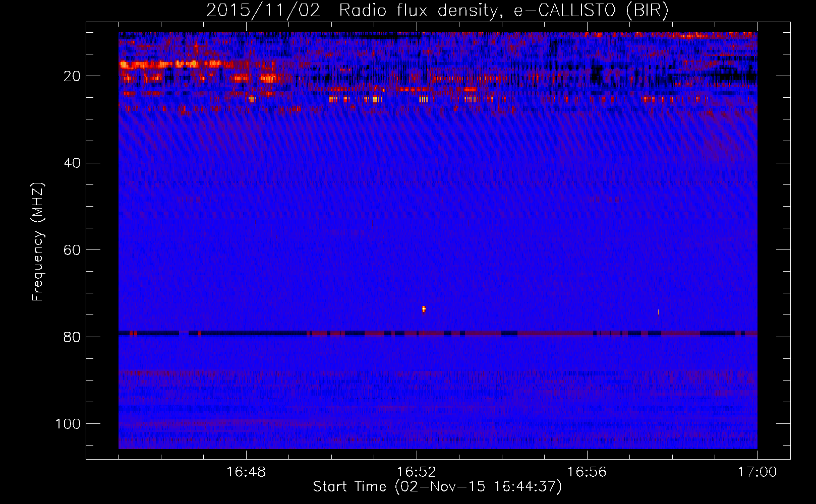The image size is (816, 504).
Task: Click the 16:52 time tick label
Action: tap(417, 472)
